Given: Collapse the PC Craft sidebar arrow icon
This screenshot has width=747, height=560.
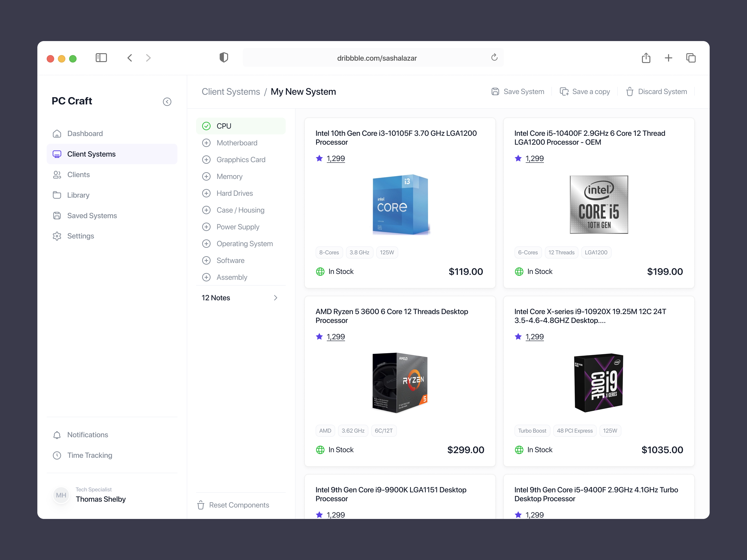Looking at the screenshot, I should click(x=167, y=101).
